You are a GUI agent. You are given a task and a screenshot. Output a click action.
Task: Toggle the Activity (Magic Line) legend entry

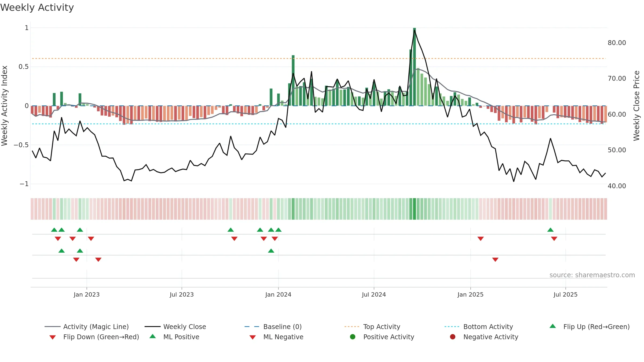[87, 327]
